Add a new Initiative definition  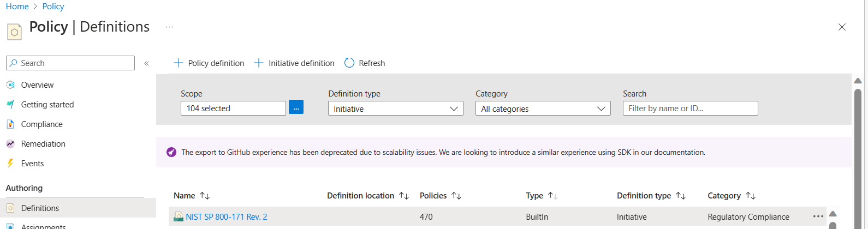click(294, 63)
